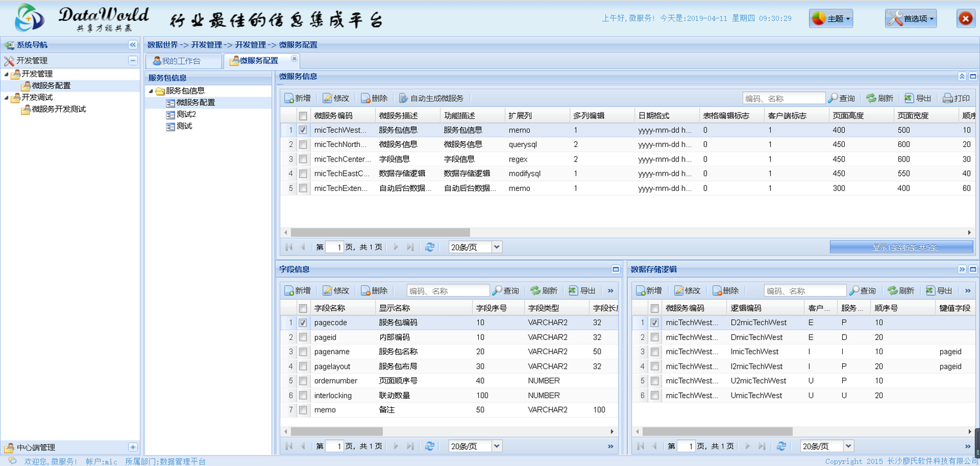Collapse the 开发管理 tree node
This screenshot has width=980, height=466.
coord(7,74)
